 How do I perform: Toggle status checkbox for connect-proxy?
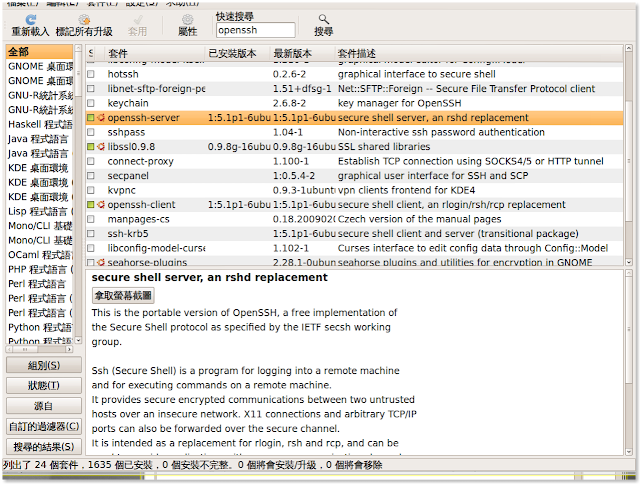pos(91,161)
